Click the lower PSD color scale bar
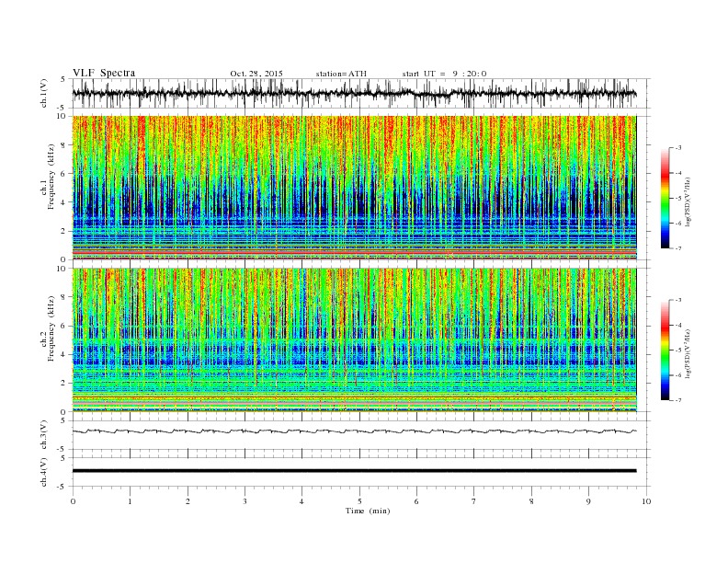Viewport: 728px width, 563px height. click(x=665, y=350)
